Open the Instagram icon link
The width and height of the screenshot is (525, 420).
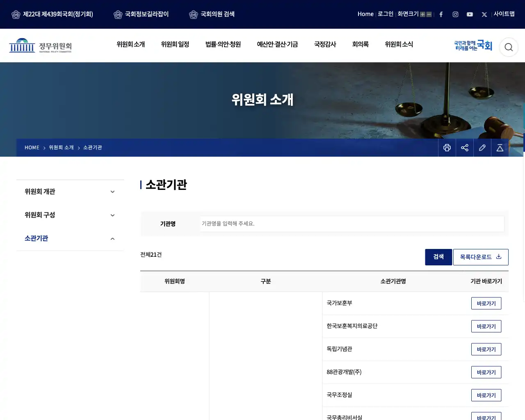(x=455, y=14)
